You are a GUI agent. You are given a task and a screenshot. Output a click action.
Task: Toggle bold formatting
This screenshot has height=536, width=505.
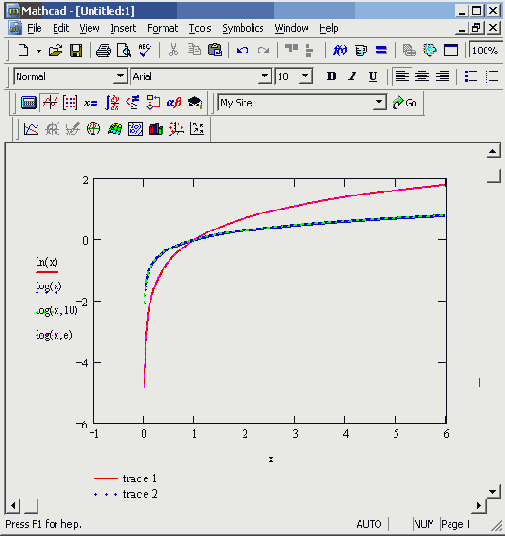click(x=331, y=76)
